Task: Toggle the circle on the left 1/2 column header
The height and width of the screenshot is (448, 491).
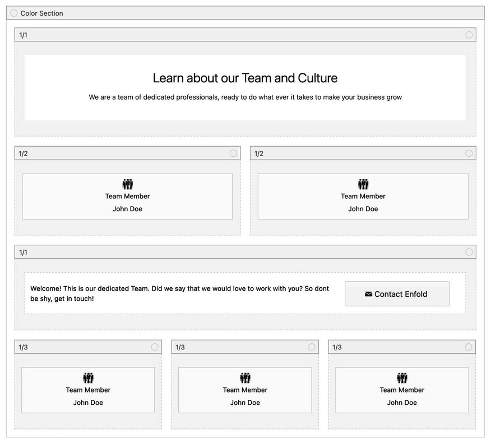Action: (233, 153)
